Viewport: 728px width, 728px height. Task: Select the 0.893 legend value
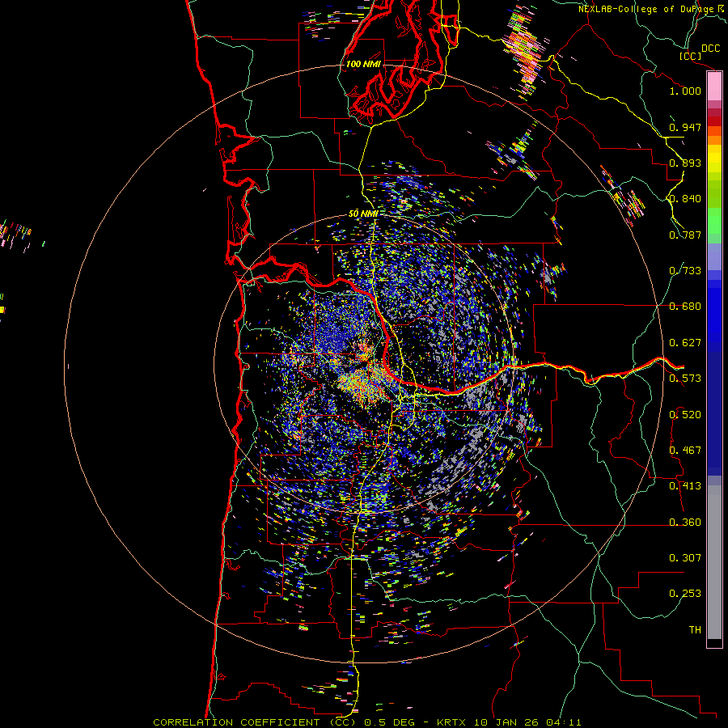click(685, 163)
